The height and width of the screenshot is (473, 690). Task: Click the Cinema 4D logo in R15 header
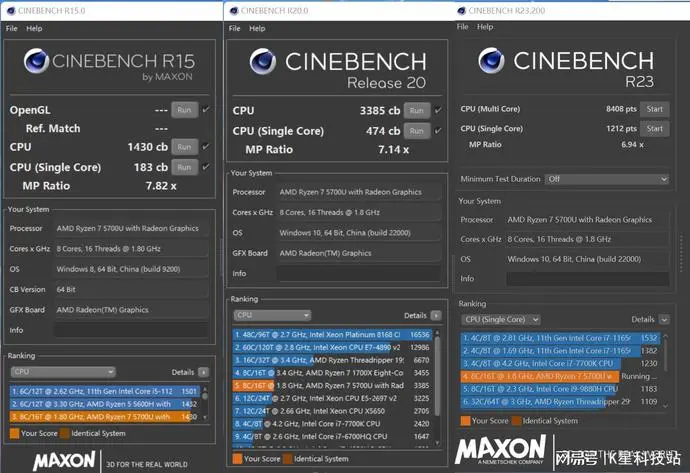pos(36,61)
